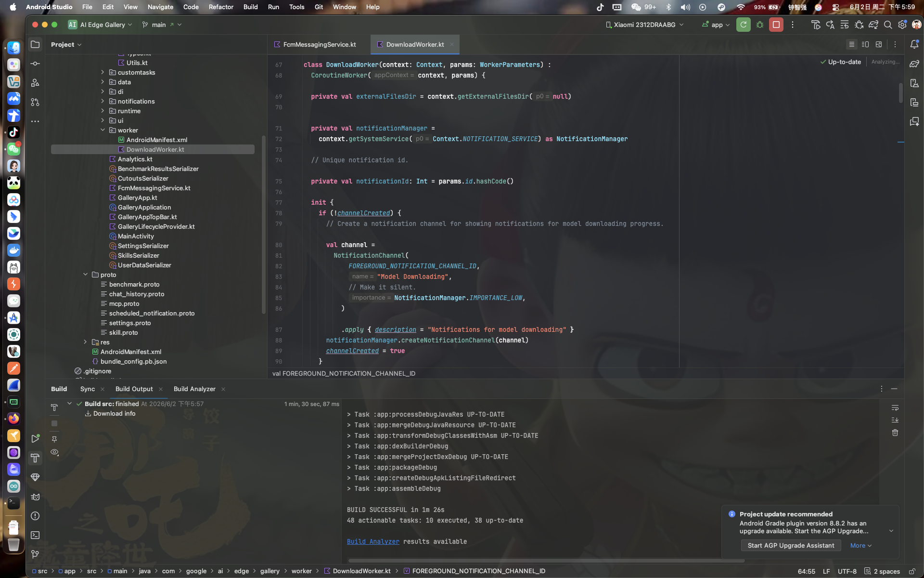Open Project view selector dropdown
Screen dimensions: 924x578
(x=66, y=44)
